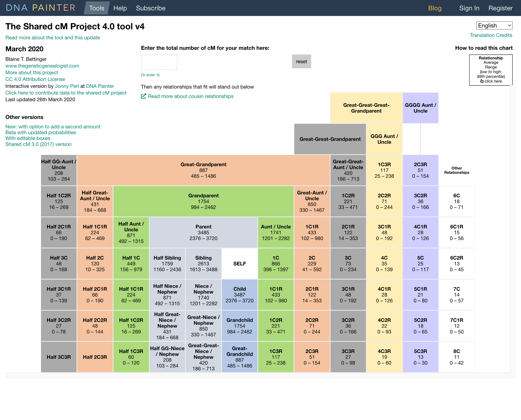Open 'More about this project' link
Viewport: 521px width, 420px height.
pos(32,73)
